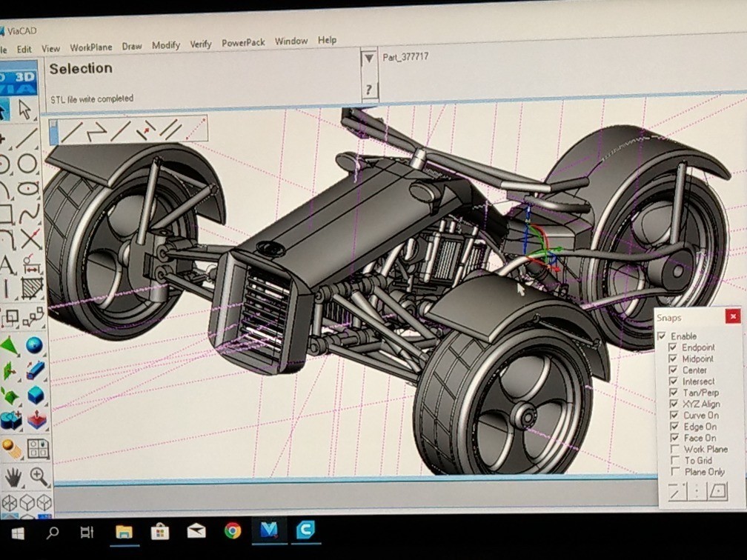Turn on Work Plane snap
747x560 pixels.
pos(674,449)
